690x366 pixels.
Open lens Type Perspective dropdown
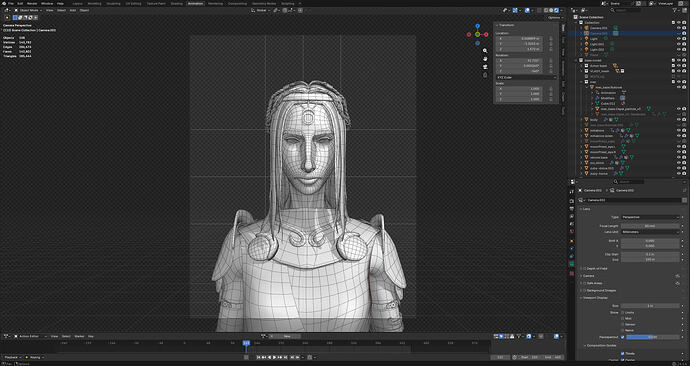(x=650, y=217)
